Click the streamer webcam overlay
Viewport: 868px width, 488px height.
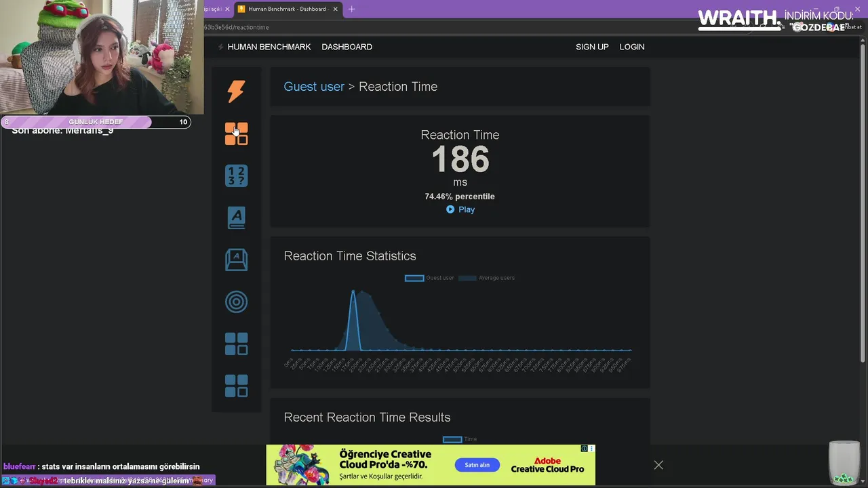pyautogui.click(x=102, y=57)
